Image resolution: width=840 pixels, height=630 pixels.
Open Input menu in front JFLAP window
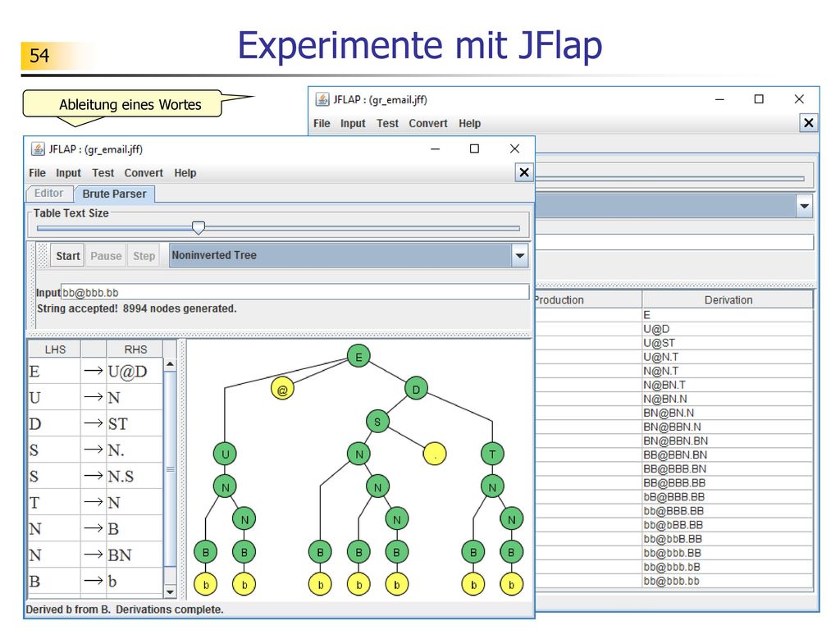pyautogui.click(x=69, y=173)
